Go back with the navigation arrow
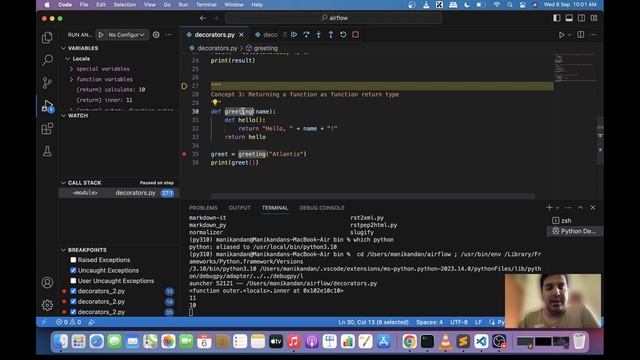 click(203, 18)
